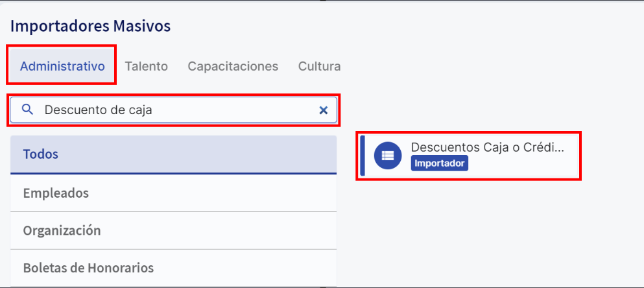Place the cursor after the text 'caja' in the search box
This screenshot has width=644, height=288.
click(153, 110)
